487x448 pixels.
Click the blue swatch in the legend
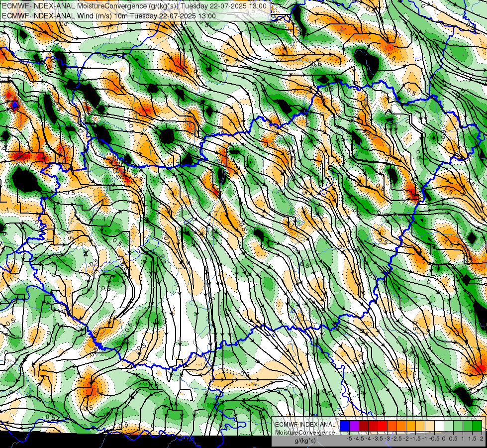(x=344, y=426)
